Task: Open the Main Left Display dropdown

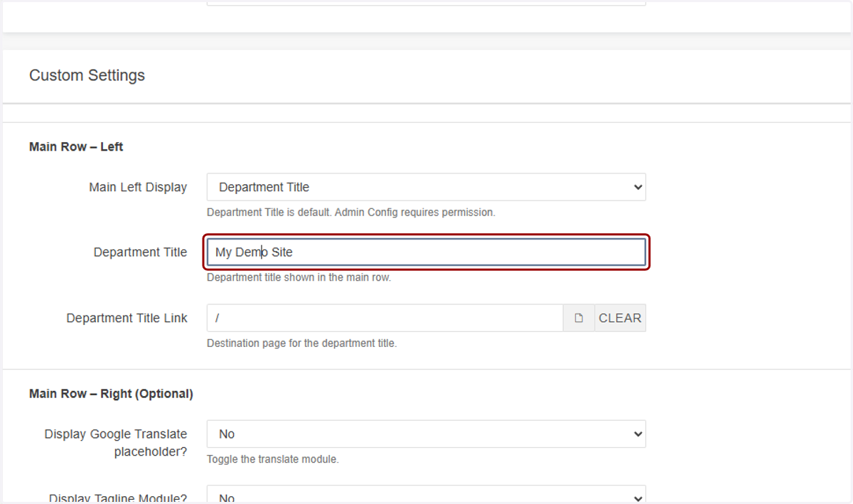Action: coord(426,187)
